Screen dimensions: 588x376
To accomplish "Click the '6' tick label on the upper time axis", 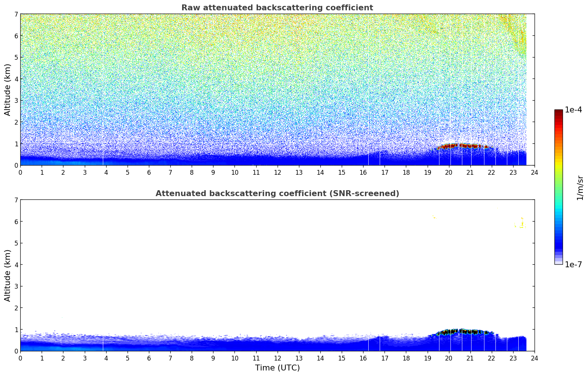I will point(149,173).
